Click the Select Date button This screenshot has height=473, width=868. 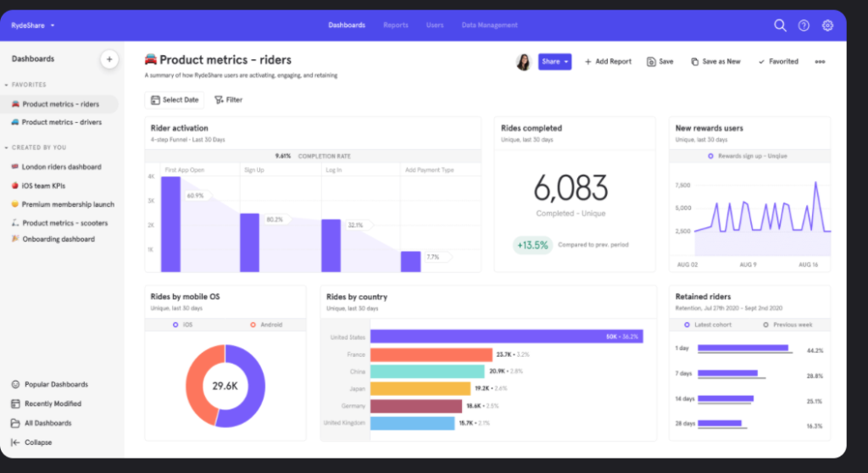click(174, 100)
